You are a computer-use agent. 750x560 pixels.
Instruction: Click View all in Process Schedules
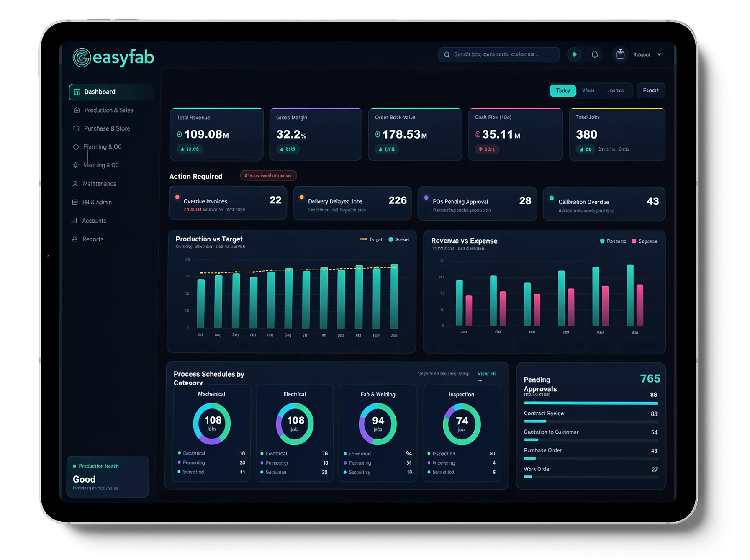[x=486, y=374]
